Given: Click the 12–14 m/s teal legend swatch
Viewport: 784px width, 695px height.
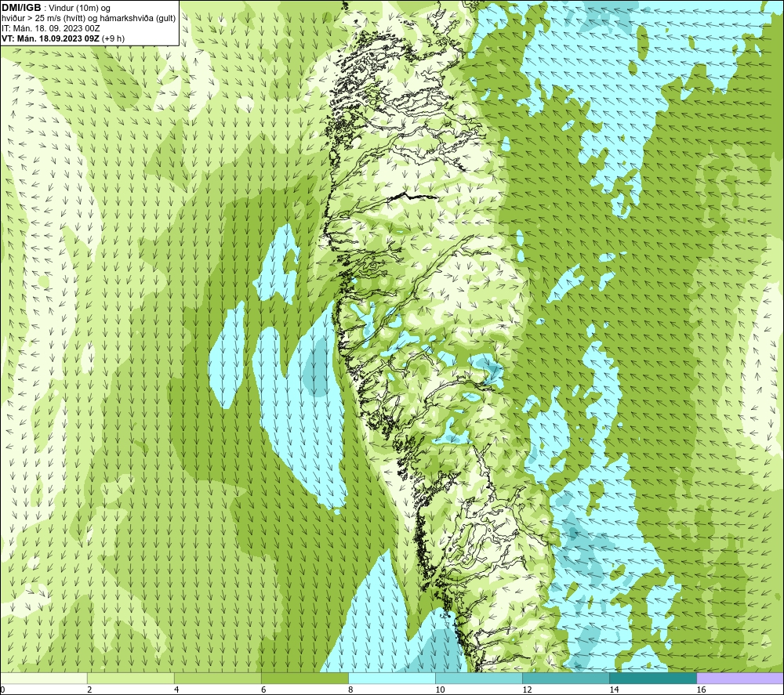Looking at the screenshot, I should point(566,679).
